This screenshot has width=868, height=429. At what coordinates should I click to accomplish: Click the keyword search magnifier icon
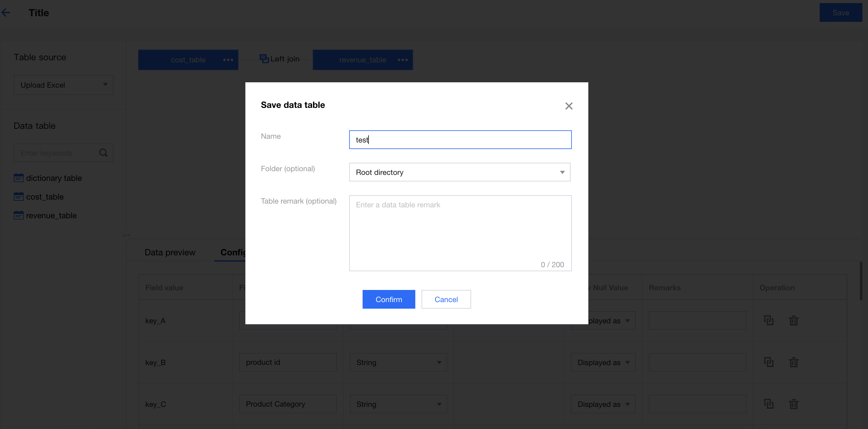(104, 153)
